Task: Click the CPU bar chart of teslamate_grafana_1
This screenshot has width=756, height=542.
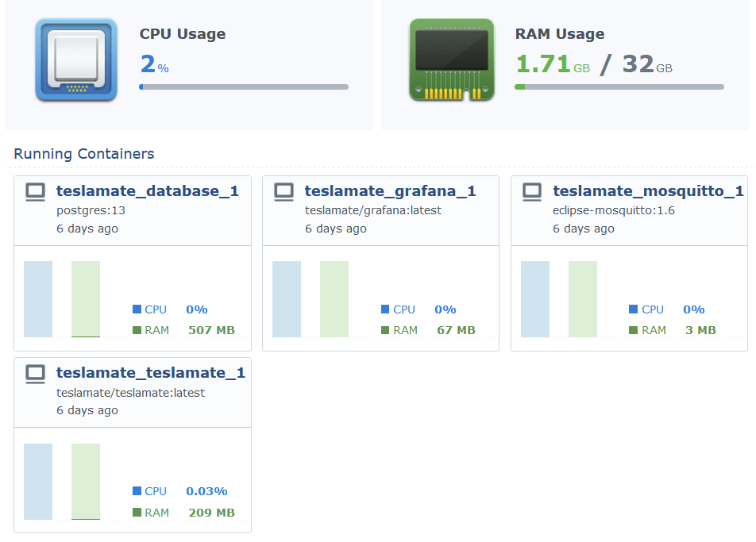Action: coord(287,299)
